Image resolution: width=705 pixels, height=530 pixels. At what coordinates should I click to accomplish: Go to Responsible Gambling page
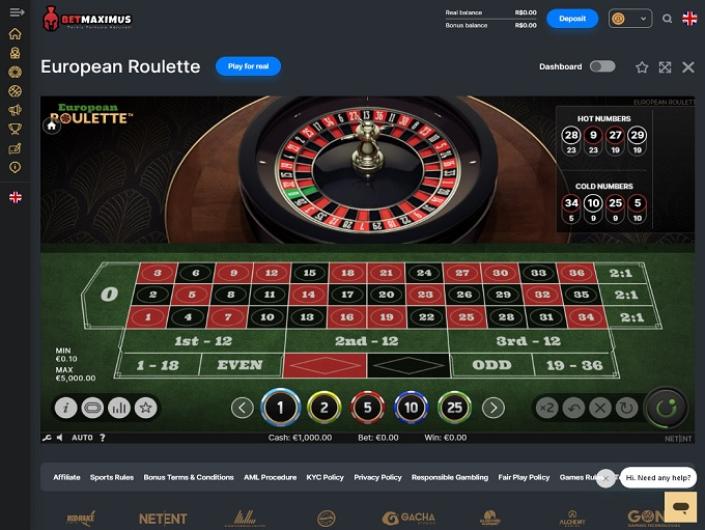pyautogui.click(x=450, y=477)
